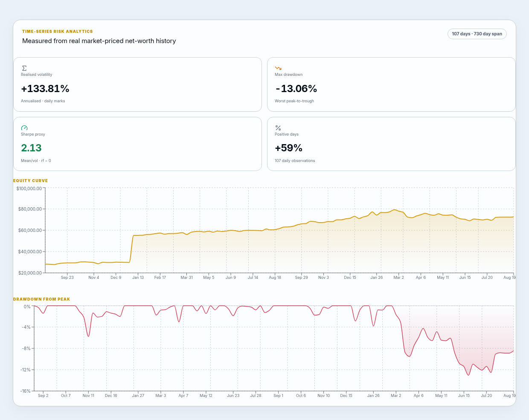Image resolution: width=529 pixels, height=420 pixels.
Task: Click the Nov 4 tick on equity chart
Action: point(94,278)
